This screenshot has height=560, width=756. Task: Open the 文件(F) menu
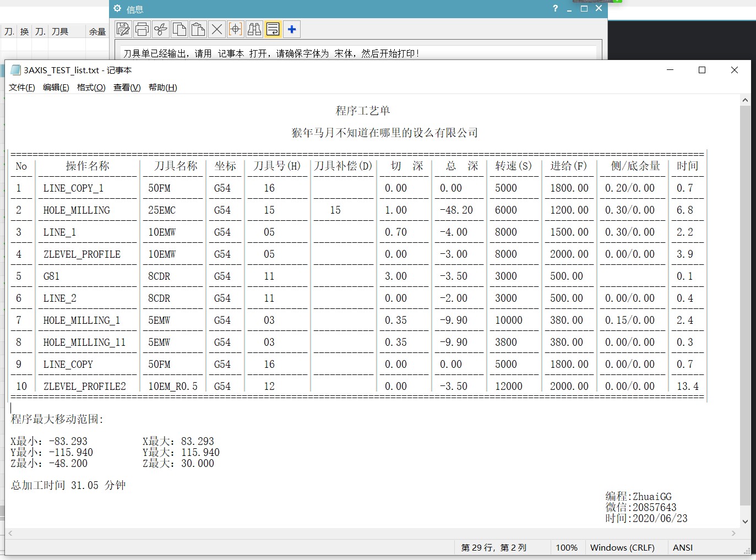[x=22, y=88]
